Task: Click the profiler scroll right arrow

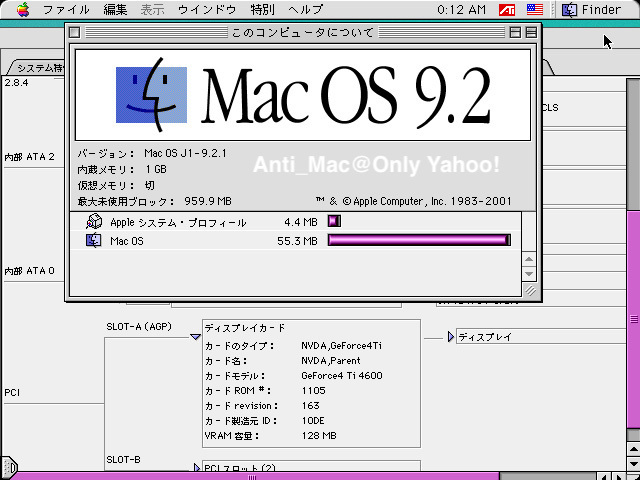Action: pos(620,476)
